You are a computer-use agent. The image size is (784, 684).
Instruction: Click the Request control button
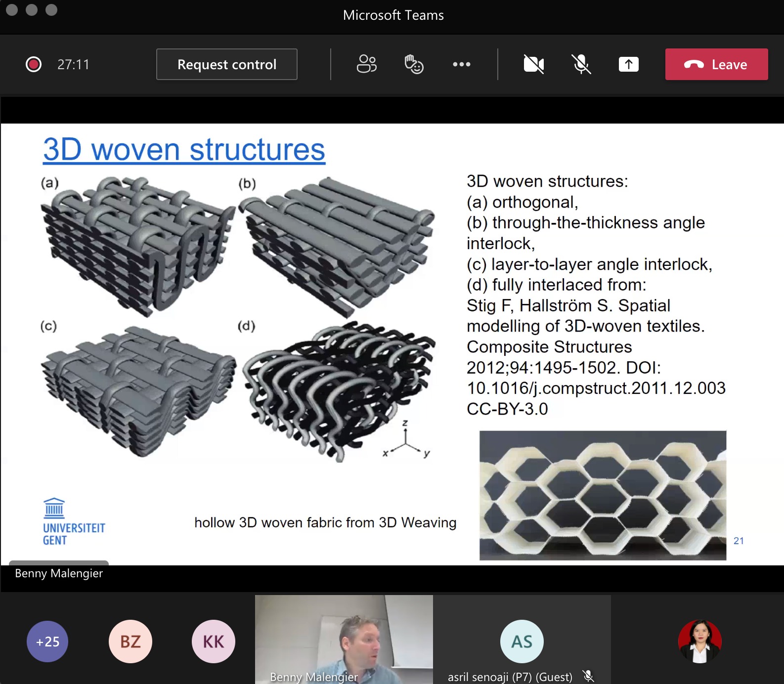226,64
